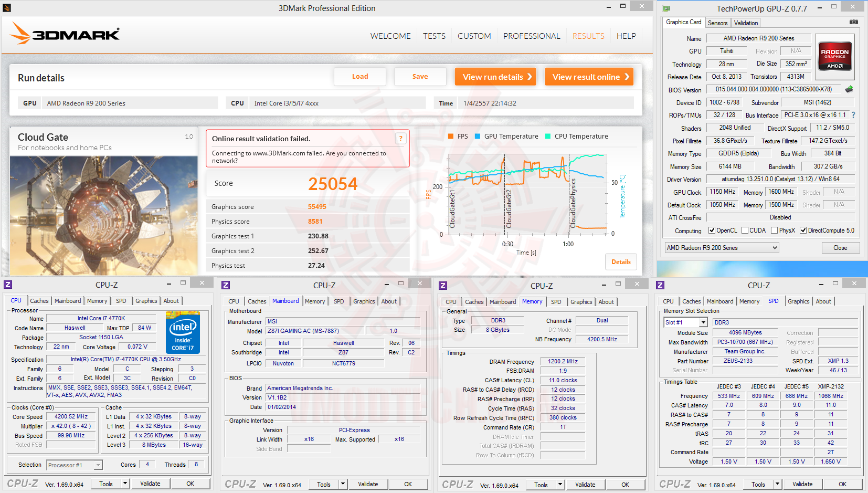Click Validate in the CPU-Z Mainboard window
868x493 pixels.
(368, 484)
